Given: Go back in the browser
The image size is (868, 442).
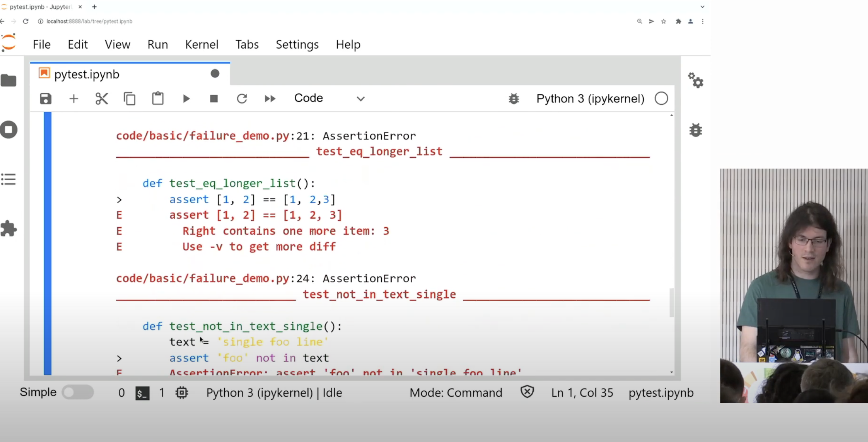Looking at the screenshot, I should pos(2,21).
